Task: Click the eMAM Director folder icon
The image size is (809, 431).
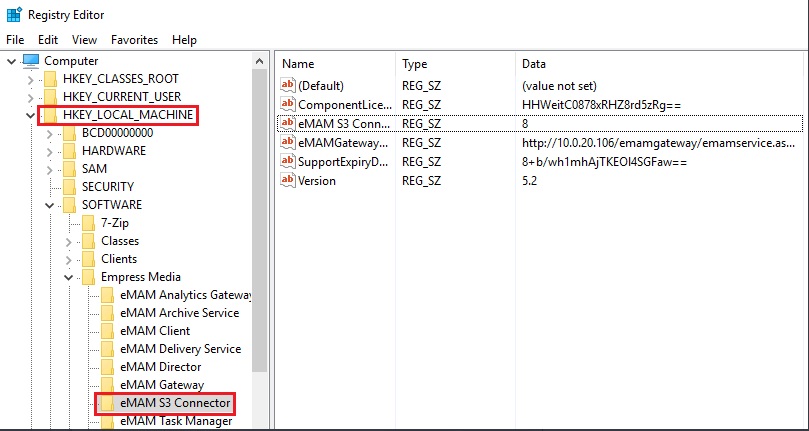Action: click(x=107, y=367)
